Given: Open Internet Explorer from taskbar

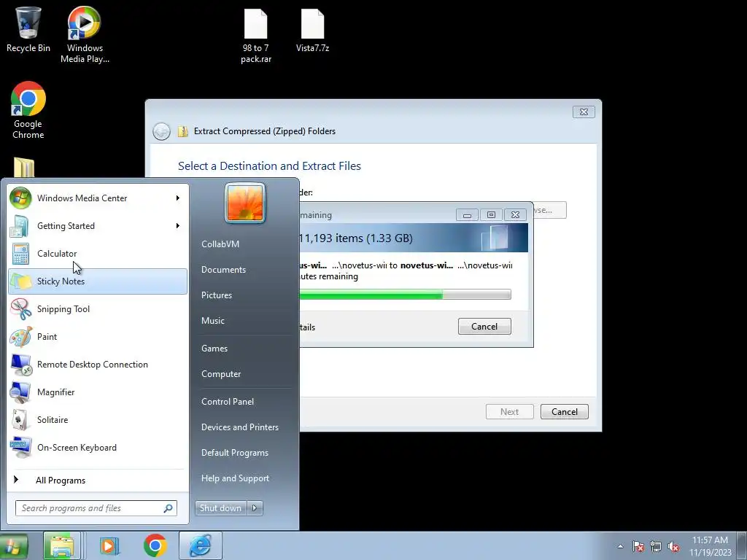Looking at the screenshot, I should [x=201, y=545].
